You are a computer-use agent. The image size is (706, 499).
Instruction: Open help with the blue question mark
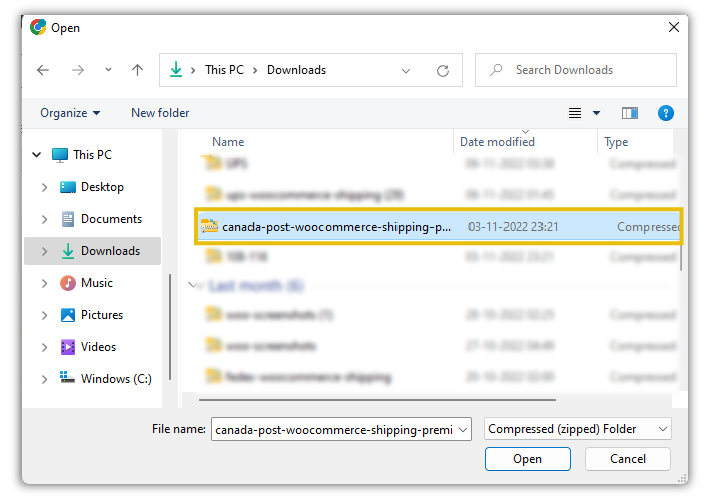point(665,113)
